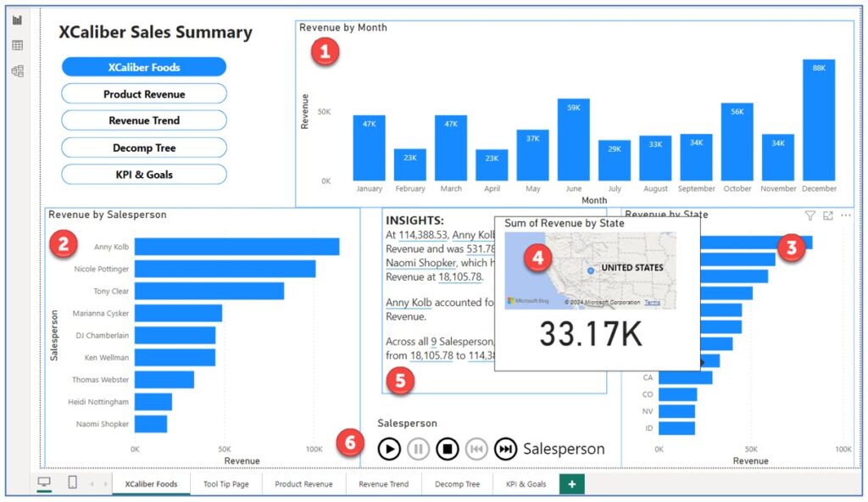Screen dimensions: 868x502
Task: Open the Report view icon
Action: point(18,20)
